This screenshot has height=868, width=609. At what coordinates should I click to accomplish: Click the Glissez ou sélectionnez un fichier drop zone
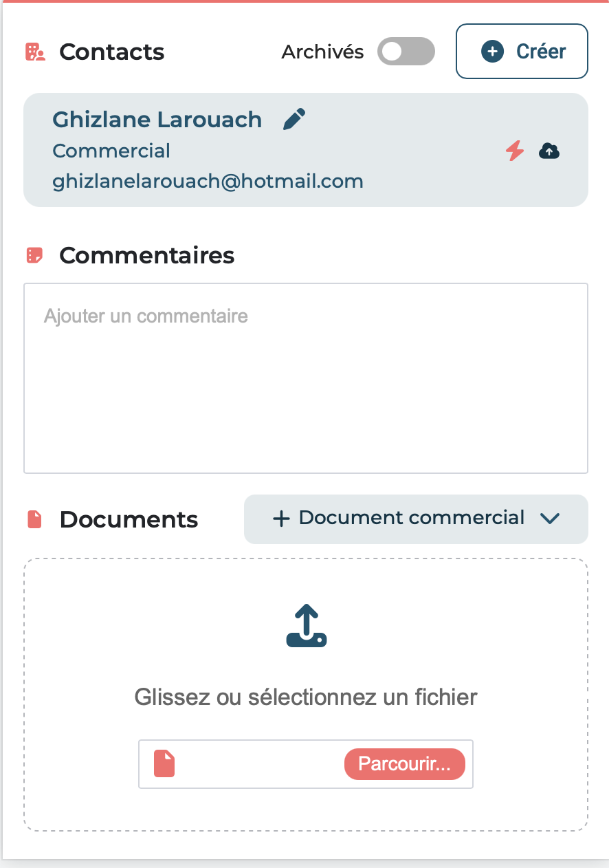(306, 695)
